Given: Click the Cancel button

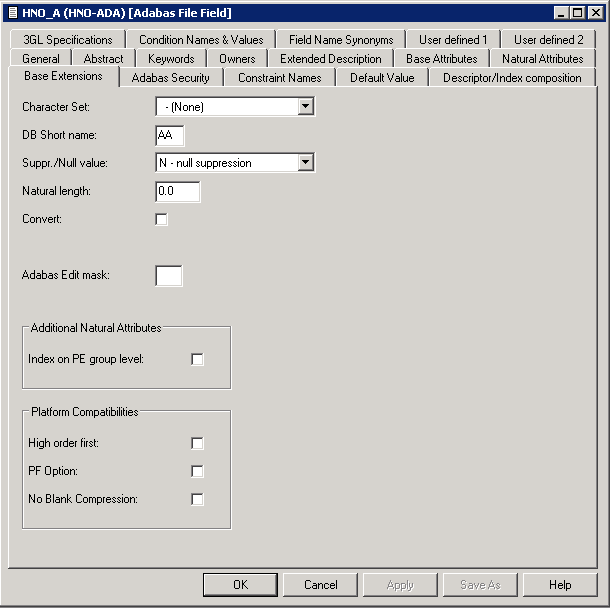Looking at the screenshot, I should point(320,585).
